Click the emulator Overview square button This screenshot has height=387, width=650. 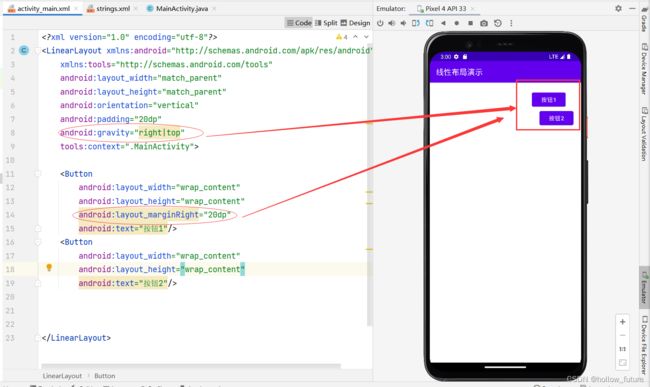[x=470, y=23]
